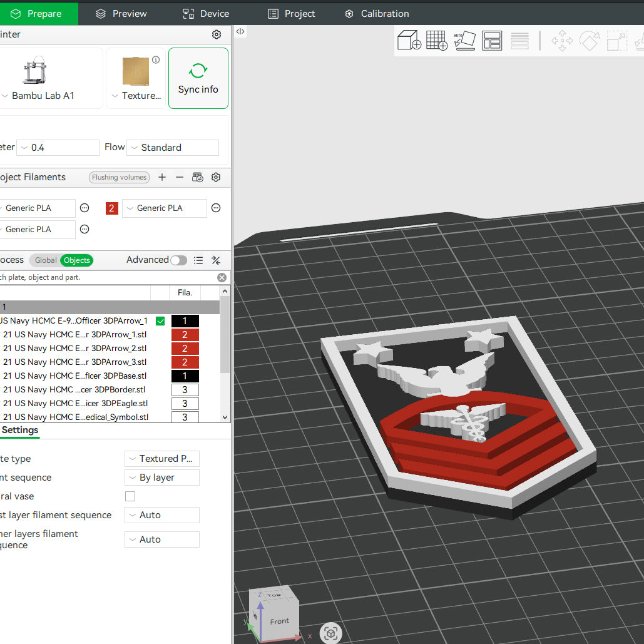Select the Rotate tool icon
The image size is (644, 644).
pos(590,41)
